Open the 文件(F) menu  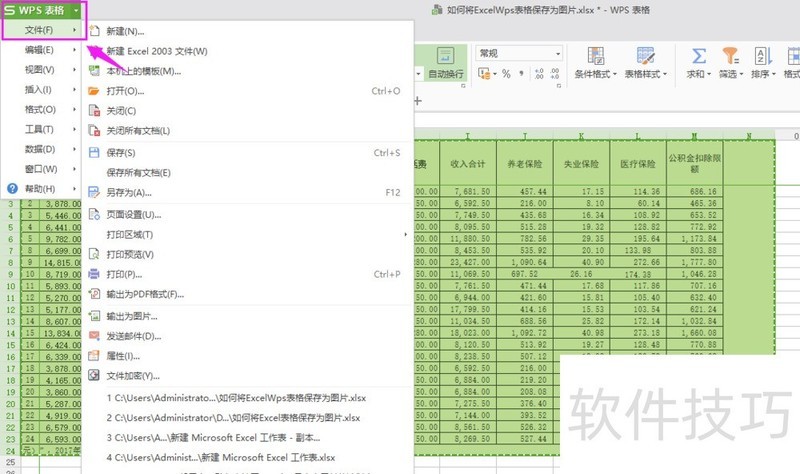42,30
